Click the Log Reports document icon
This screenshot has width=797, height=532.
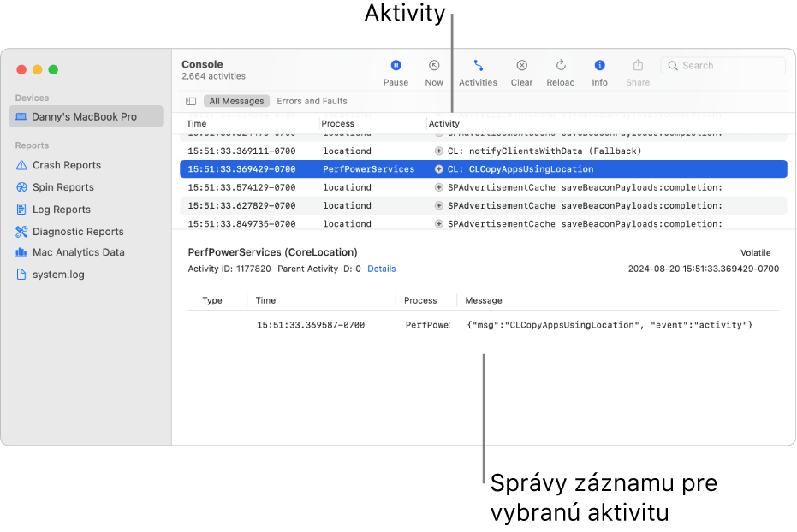(21, 210)
